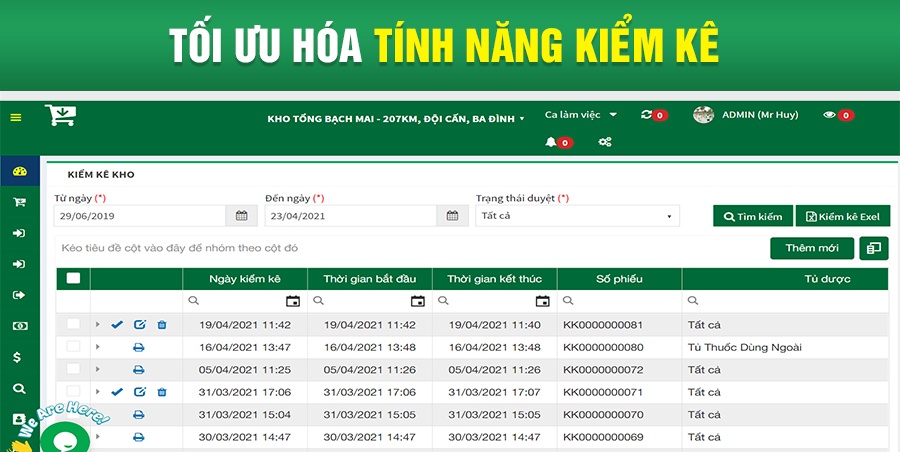The height and width of the screenshot is (452, 900).
Task: Click the Tìm kiếm search button
Action: [x=753, y=217]
